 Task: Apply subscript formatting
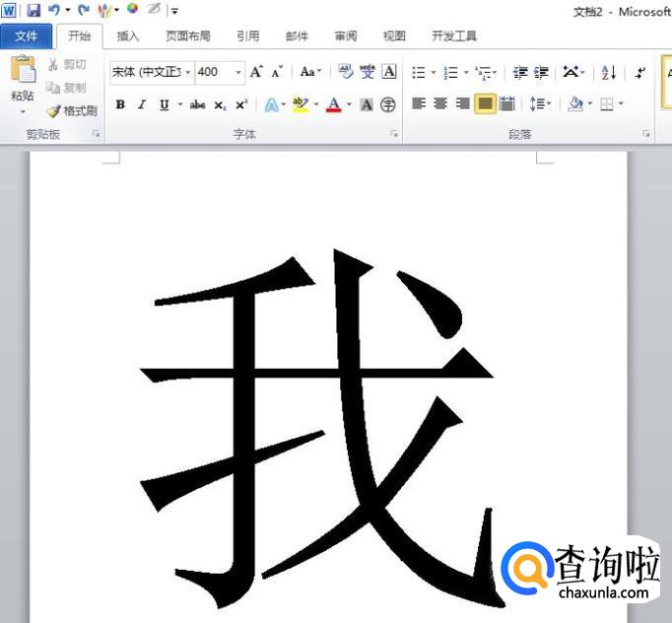pos(220,104)
